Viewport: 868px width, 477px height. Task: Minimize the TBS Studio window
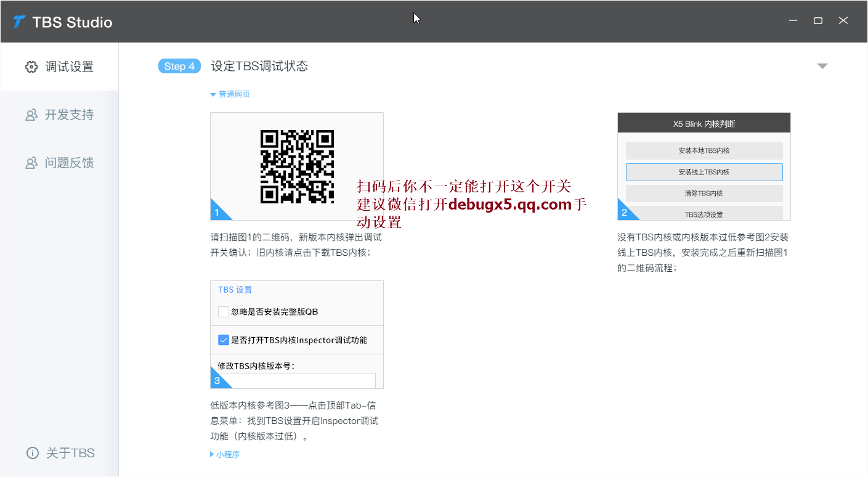coord(793,21)
